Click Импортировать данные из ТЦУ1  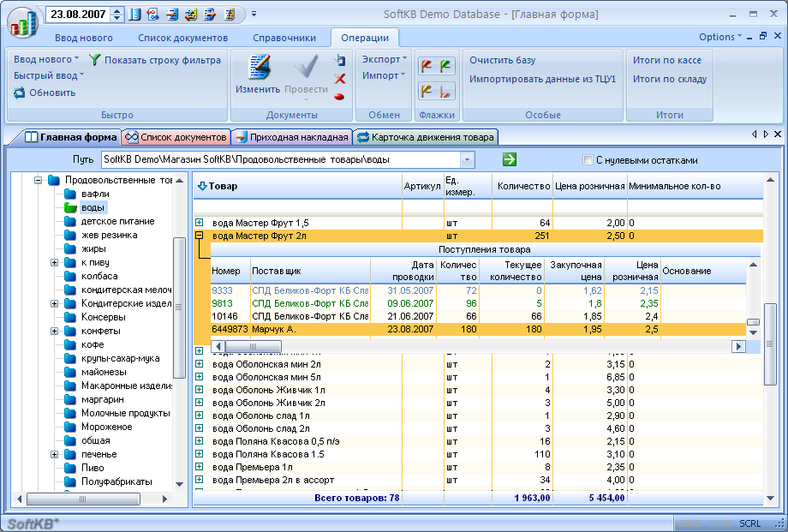(x=542, y=79)
